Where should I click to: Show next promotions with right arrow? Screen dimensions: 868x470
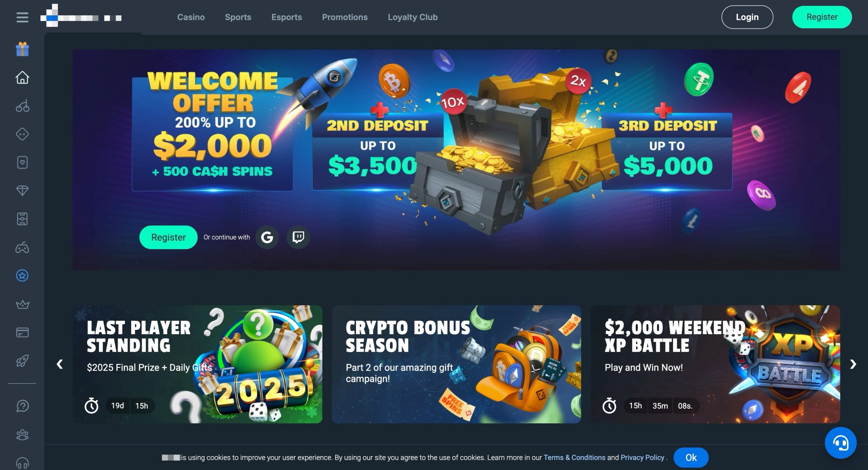click(853, 364)
